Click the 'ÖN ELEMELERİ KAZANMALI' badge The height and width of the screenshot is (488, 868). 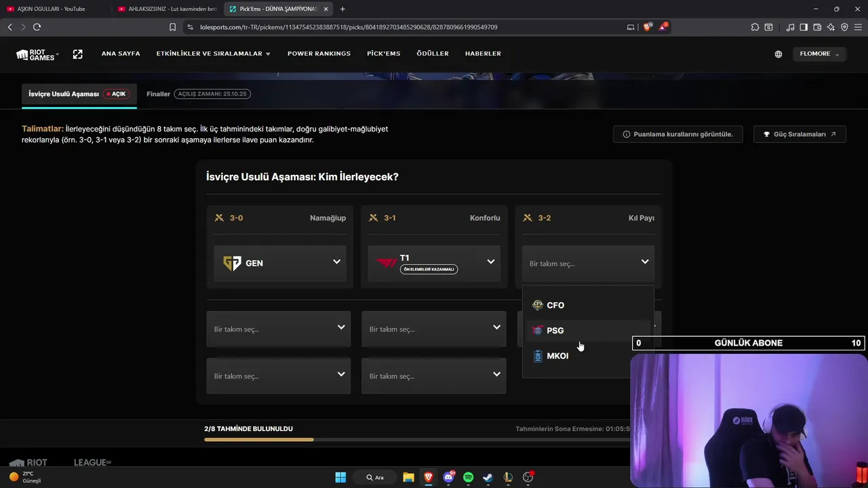tap(429, 269)
